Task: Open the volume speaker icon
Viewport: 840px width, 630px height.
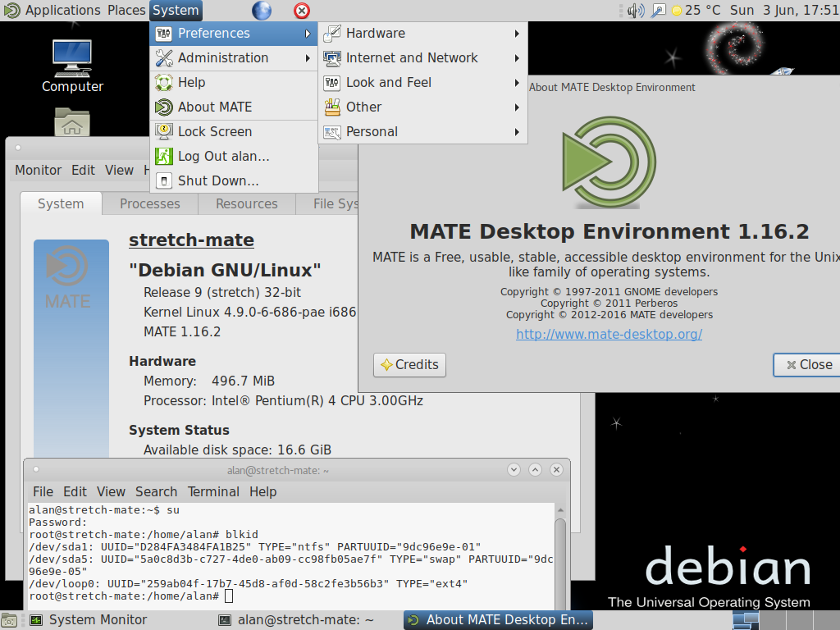Action: [x=636, y=10]
